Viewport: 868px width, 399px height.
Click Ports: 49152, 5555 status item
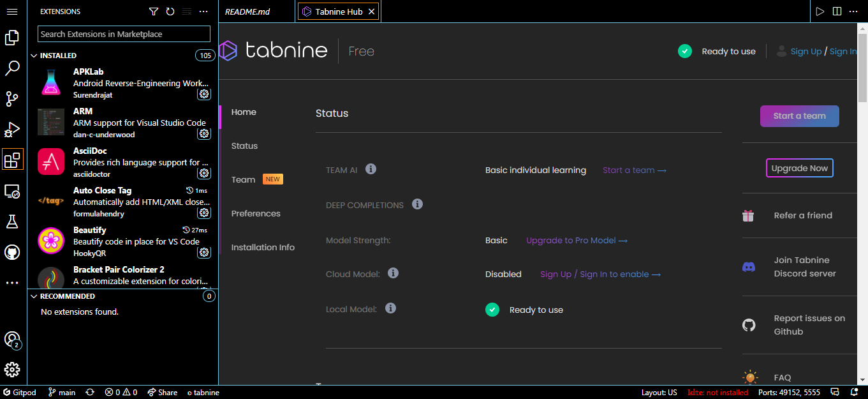click(x=789, y=392)
